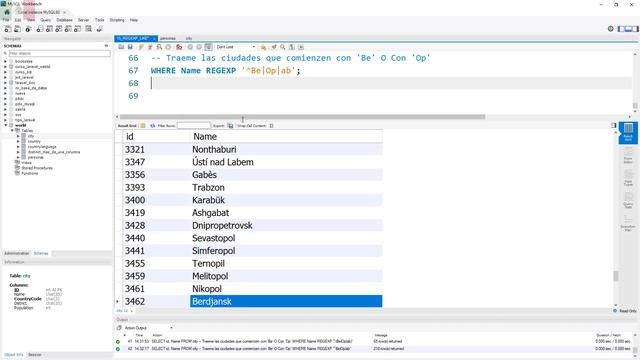Open the find panel magnifier icon
640x360 pixels.
(282, 47)
